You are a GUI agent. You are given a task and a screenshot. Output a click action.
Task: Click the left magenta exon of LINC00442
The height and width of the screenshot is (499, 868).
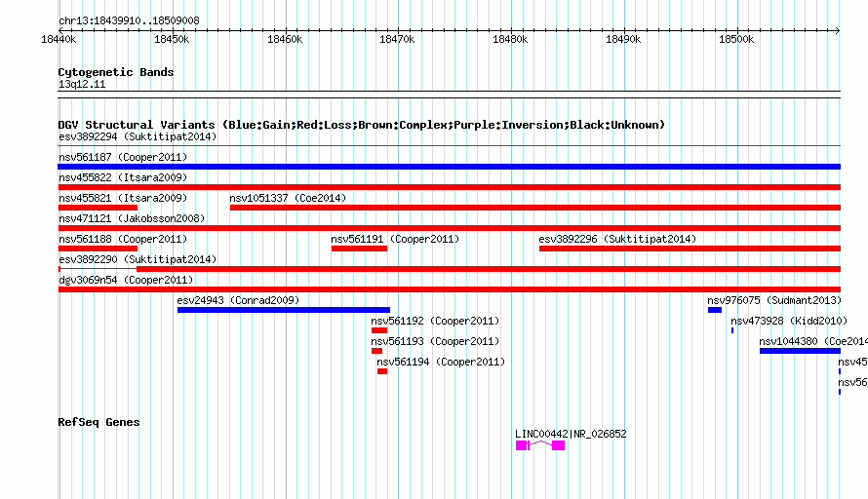click(x=522, y=445)
